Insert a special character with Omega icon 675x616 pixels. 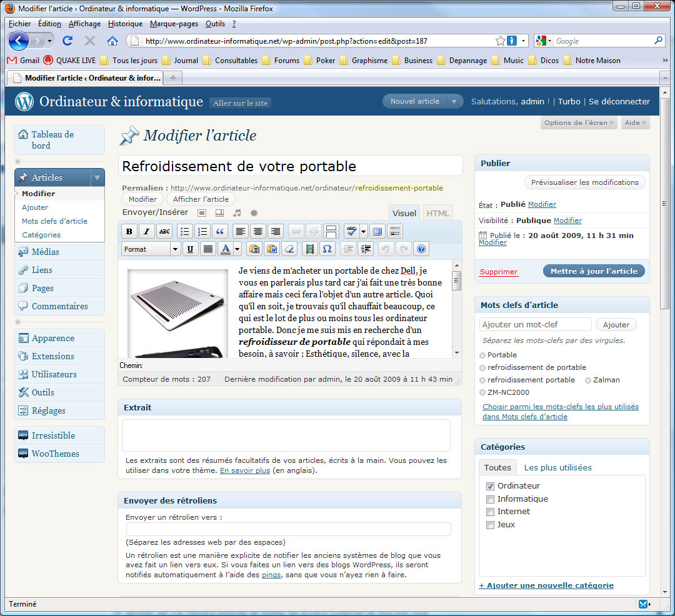pyautogui.click(x=327, y=249)
